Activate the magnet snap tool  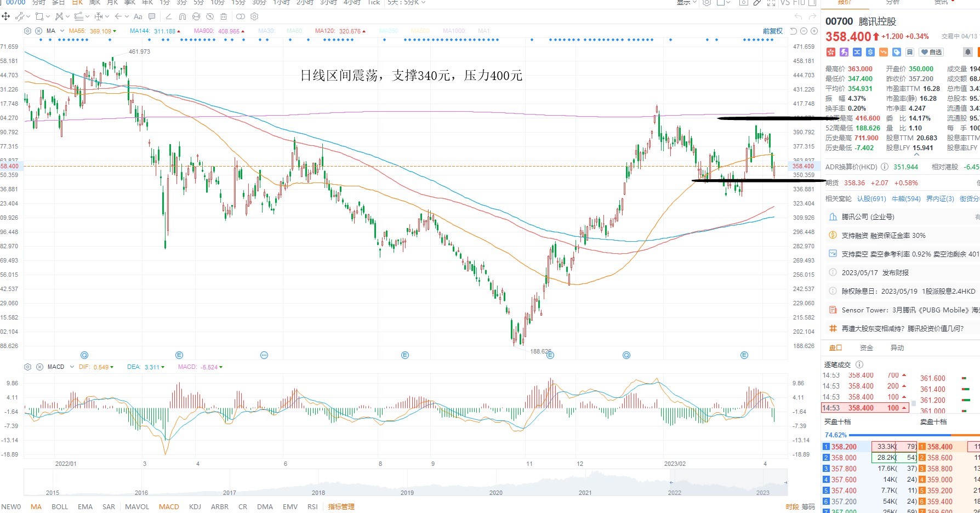(183, 16)
